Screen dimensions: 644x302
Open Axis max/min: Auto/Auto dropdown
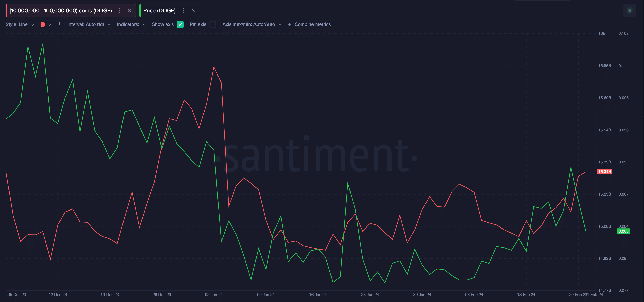252,24
